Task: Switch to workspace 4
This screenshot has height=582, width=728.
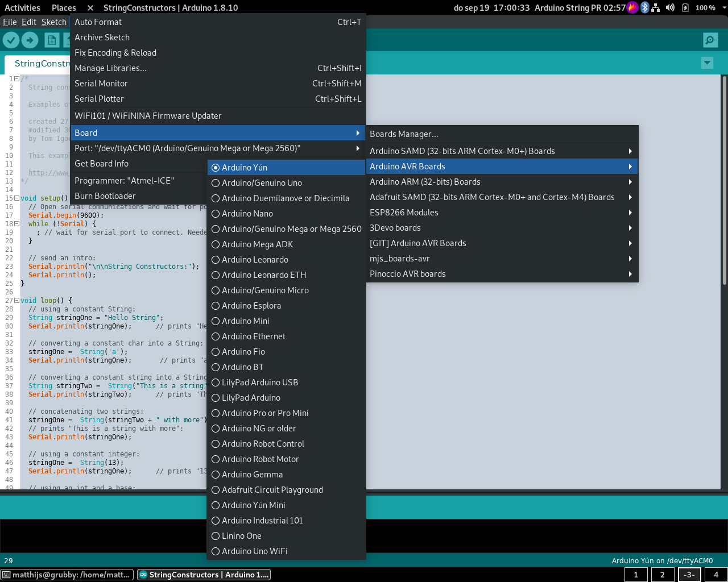Action: (716, 575)
